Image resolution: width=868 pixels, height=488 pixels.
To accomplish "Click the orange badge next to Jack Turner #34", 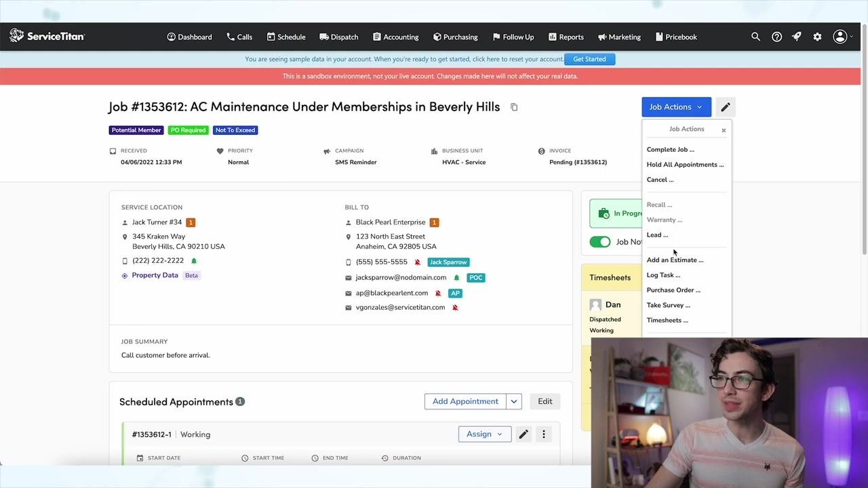I will [191, 222].
